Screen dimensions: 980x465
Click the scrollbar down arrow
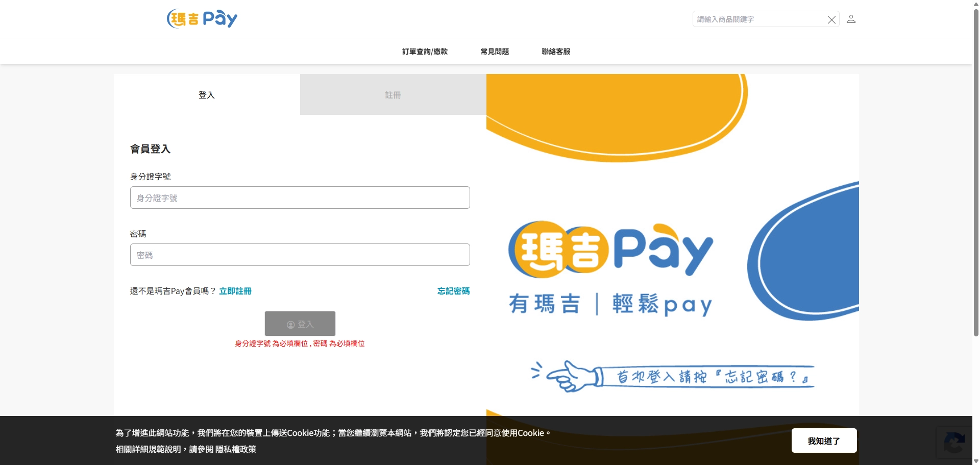coord(976,461)
